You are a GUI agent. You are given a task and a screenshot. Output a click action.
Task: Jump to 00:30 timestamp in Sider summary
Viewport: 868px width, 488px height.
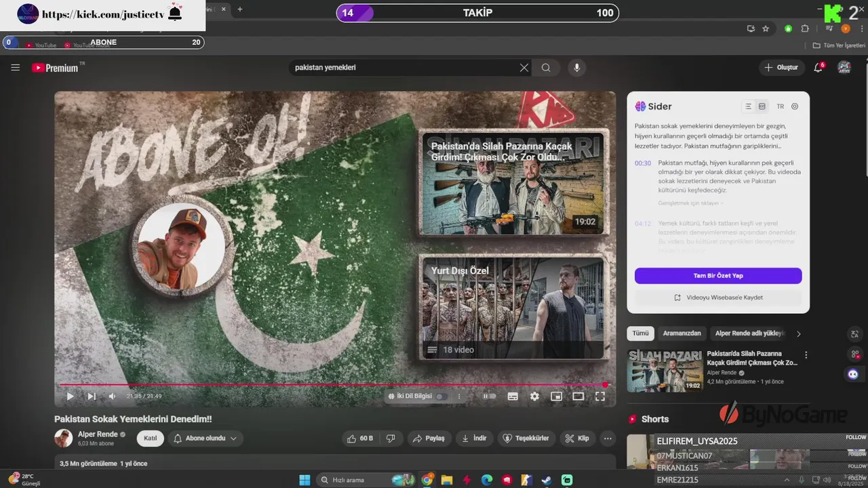(x=643, y=163)
